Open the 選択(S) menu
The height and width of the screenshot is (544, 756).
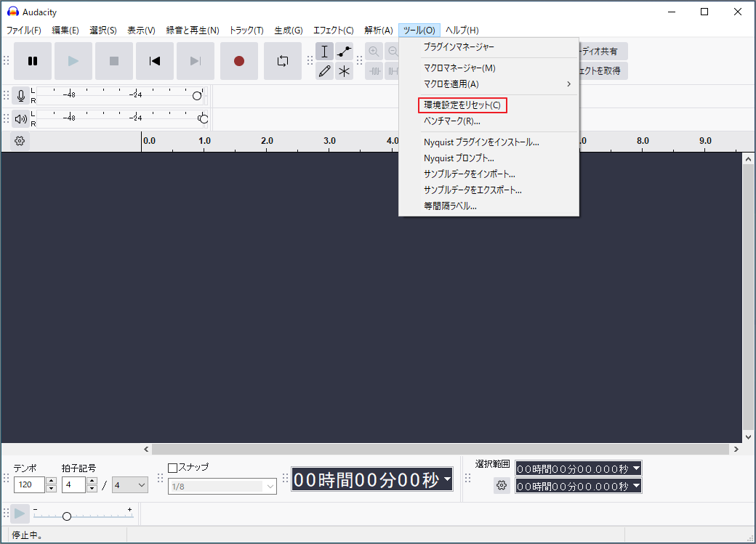pyautogui.click(x=103, y=31)
